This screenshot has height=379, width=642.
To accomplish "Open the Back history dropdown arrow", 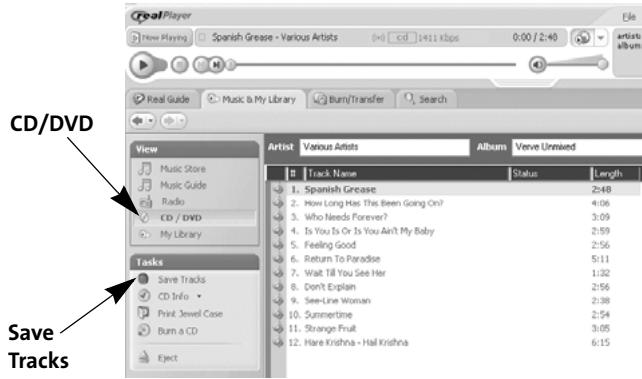I will [x=151, y=121].
